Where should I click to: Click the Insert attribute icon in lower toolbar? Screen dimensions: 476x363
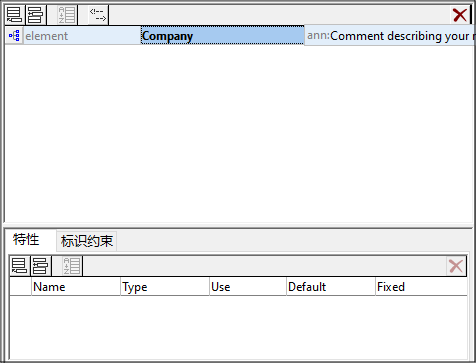click(x=41, y=266)
